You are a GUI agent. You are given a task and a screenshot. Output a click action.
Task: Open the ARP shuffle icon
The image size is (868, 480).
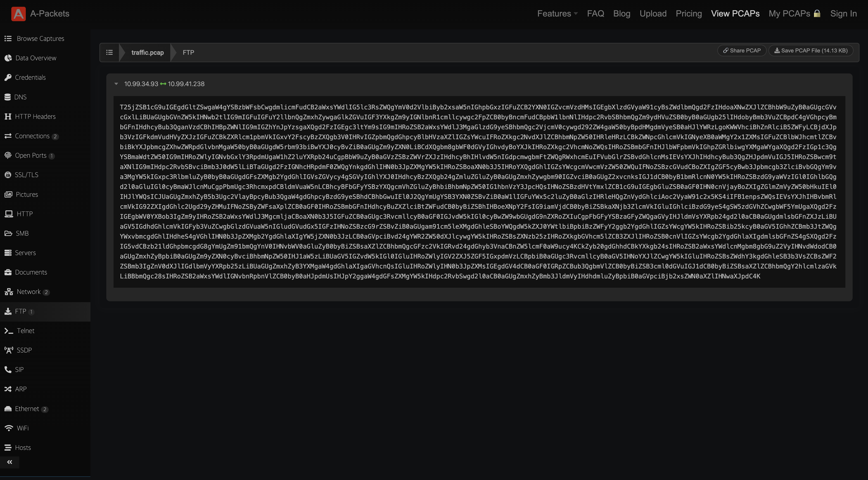click(8, 389)
